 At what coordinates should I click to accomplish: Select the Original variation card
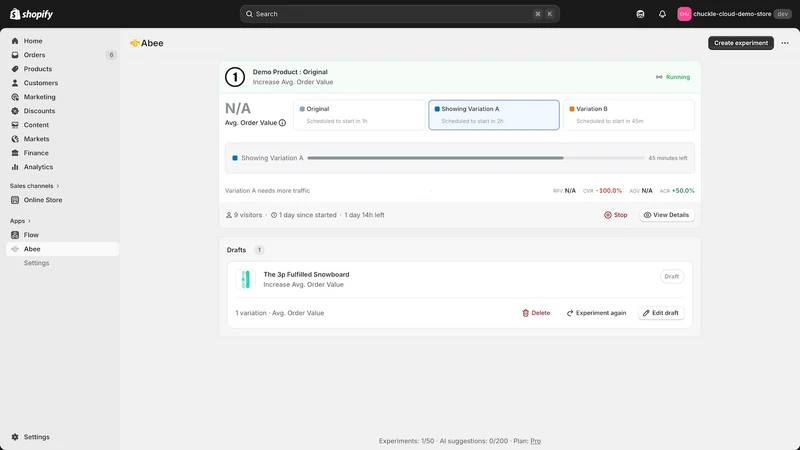point(359,115)
